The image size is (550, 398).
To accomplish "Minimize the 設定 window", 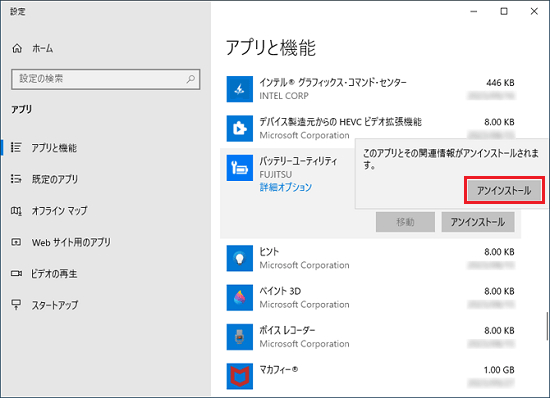I will pos(474,11).
